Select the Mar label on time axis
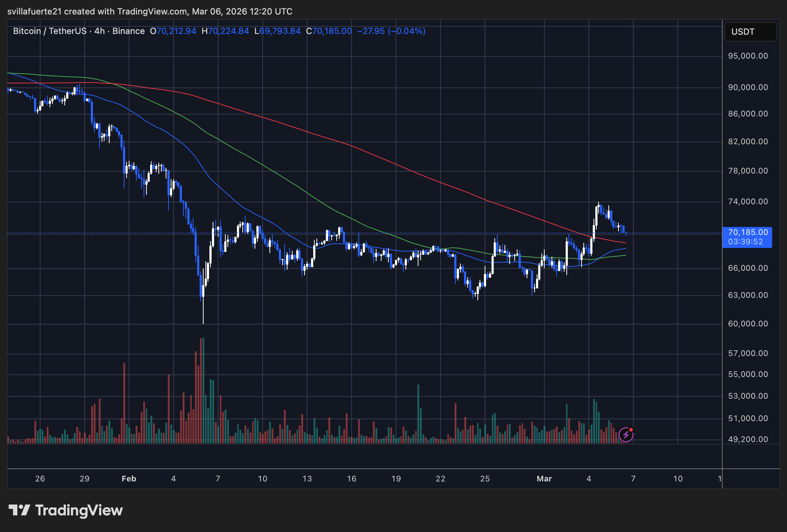The image size is (787, 532). pyautogui.click(x=544, y=479)
